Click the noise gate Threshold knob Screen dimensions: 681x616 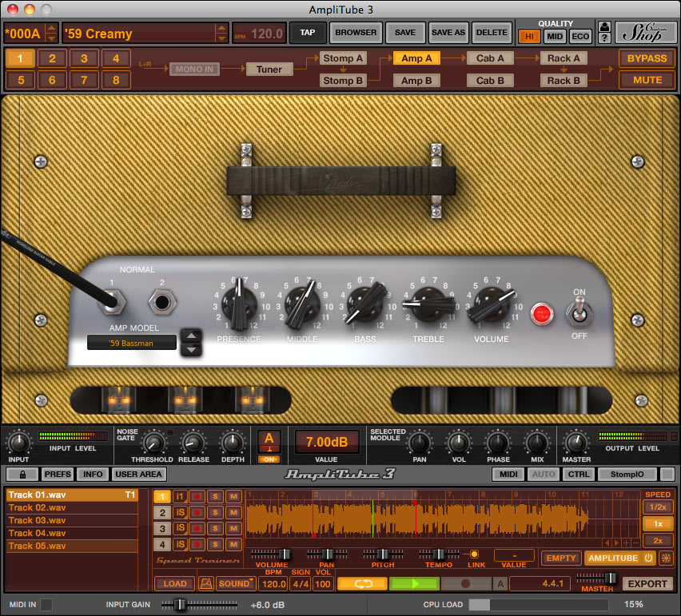click(x=153, y=443)
